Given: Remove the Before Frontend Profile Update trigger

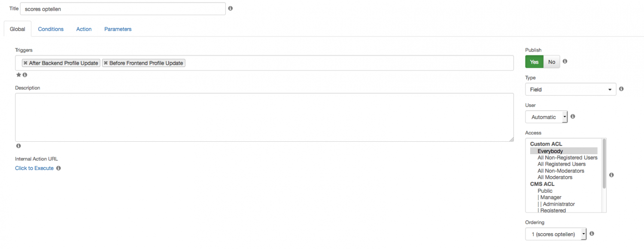Looking at the screenshot, I should [x=106, y=63].
